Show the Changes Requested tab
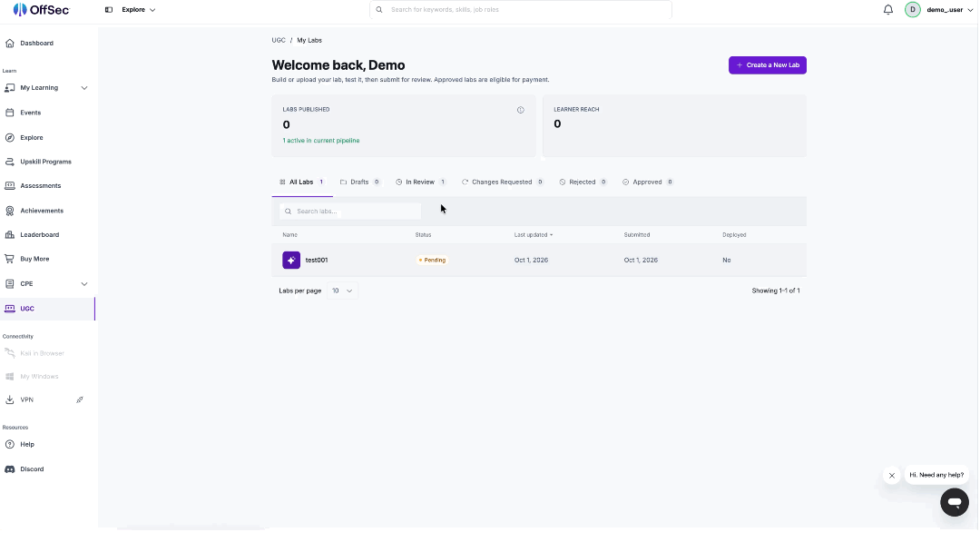 pos(503,182)
